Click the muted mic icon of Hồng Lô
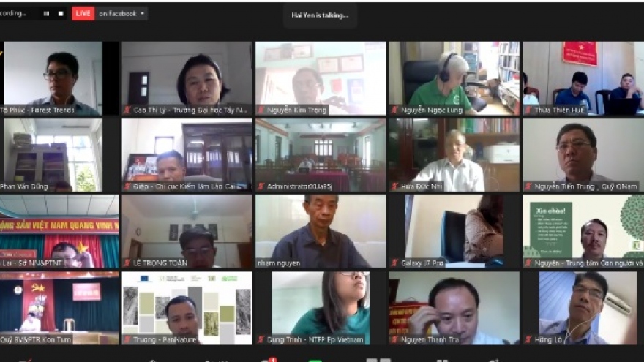 [x=528, y=339]
